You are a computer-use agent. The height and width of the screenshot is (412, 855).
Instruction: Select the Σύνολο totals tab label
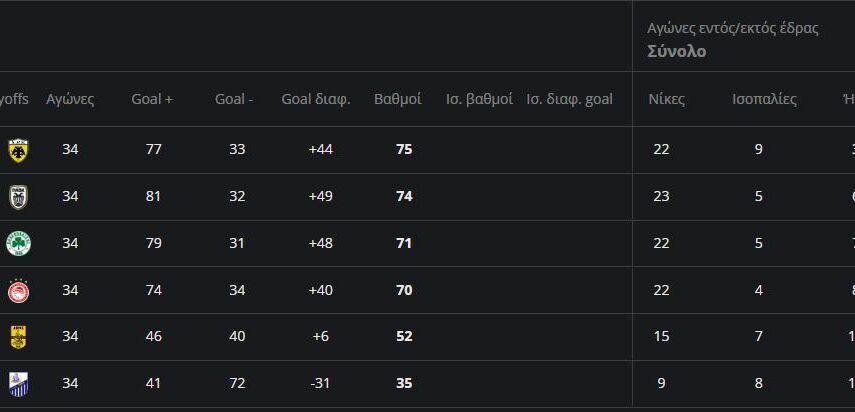pos(676,51)
